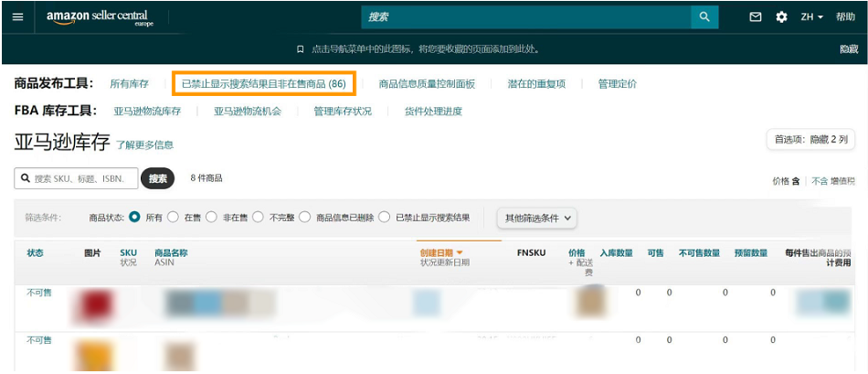Select the 已禁止显示搜索结果 radio filter
This screenshot has width=868, height=374.
pyautogui.click(x=385, y=218)
